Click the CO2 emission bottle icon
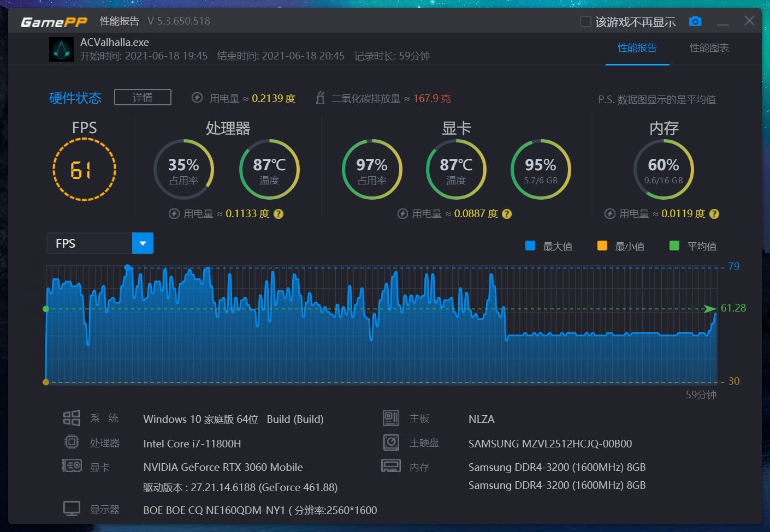The width and height of the screenshot is (770, 532). click(x=321, y=98)
